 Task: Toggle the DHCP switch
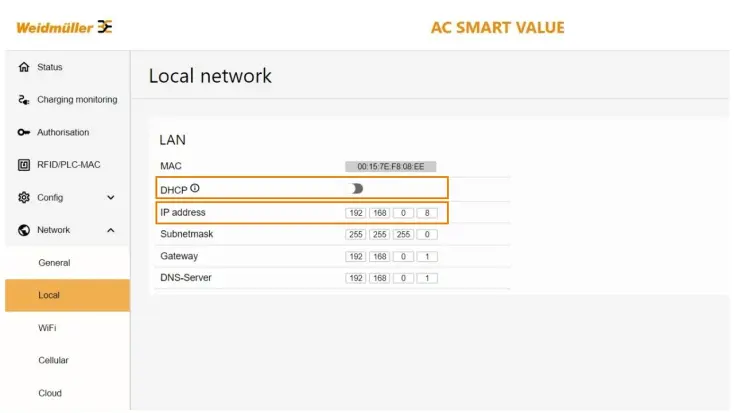356,189
